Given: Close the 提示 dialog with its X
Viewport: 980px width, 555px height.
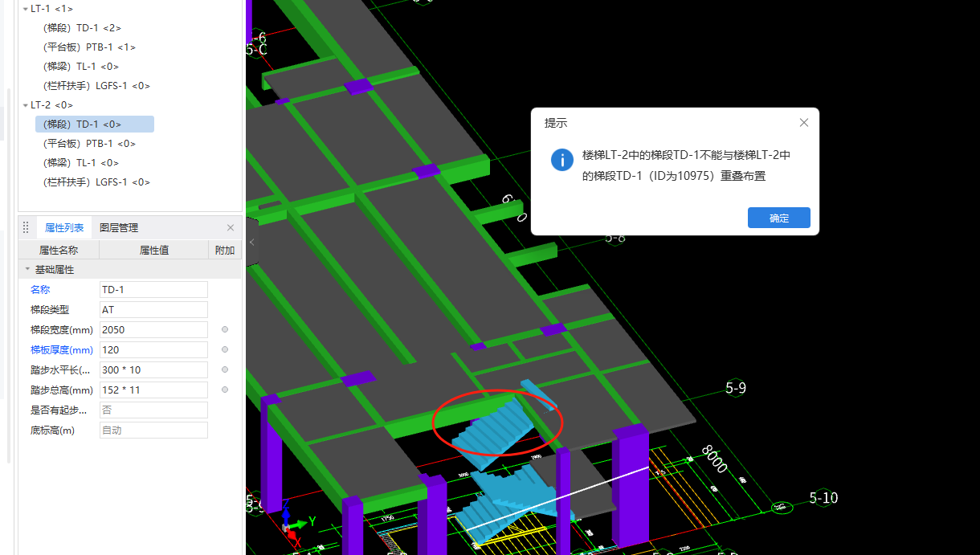Looking at the screenshot, I should (x=804, y=123).
